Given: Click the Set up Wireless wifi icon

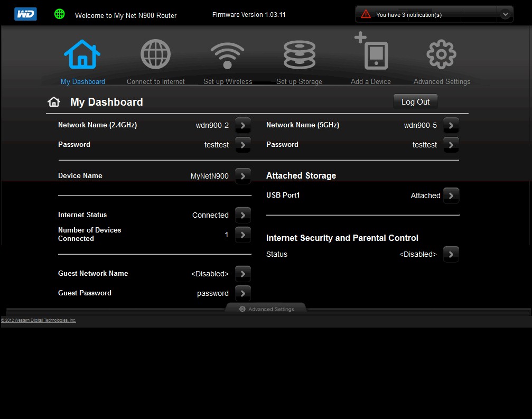Looking at the screenshot, I should 227,55.
